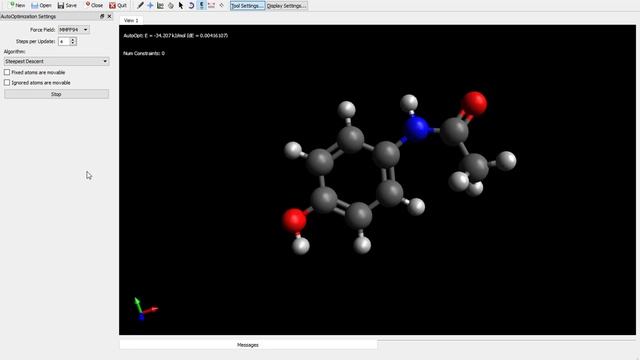Click the carbonyl oxygen atom beside the nitrogen
This screenshot has width=640, height=360.
point(475,103)
